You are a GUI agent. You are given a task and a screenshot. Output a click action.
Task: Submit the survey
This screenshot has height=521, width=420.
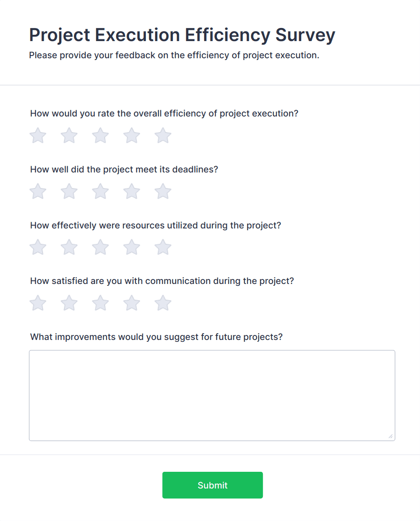coord(212,485)
